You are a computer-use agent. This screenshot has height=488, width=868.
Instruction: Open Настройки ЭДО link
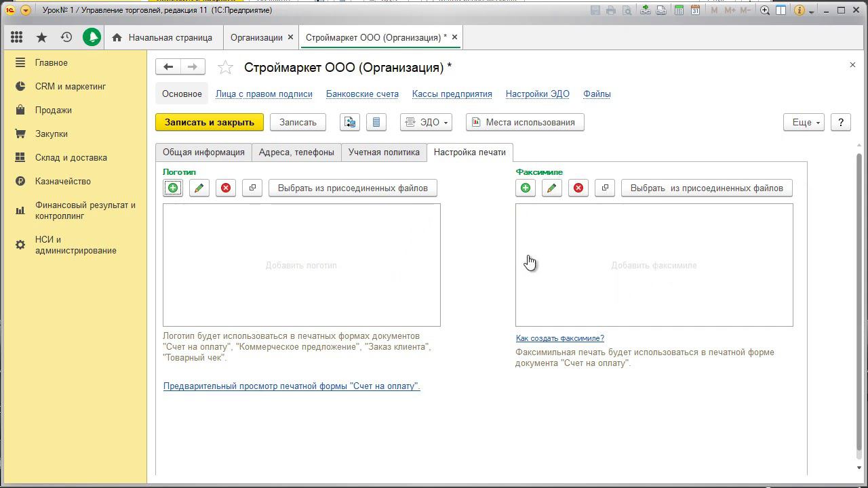538,94
